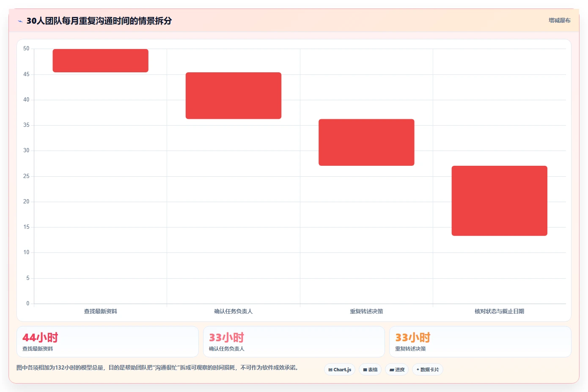Open the 33小时 确认任务负责人 card

[x=294, y=342]
